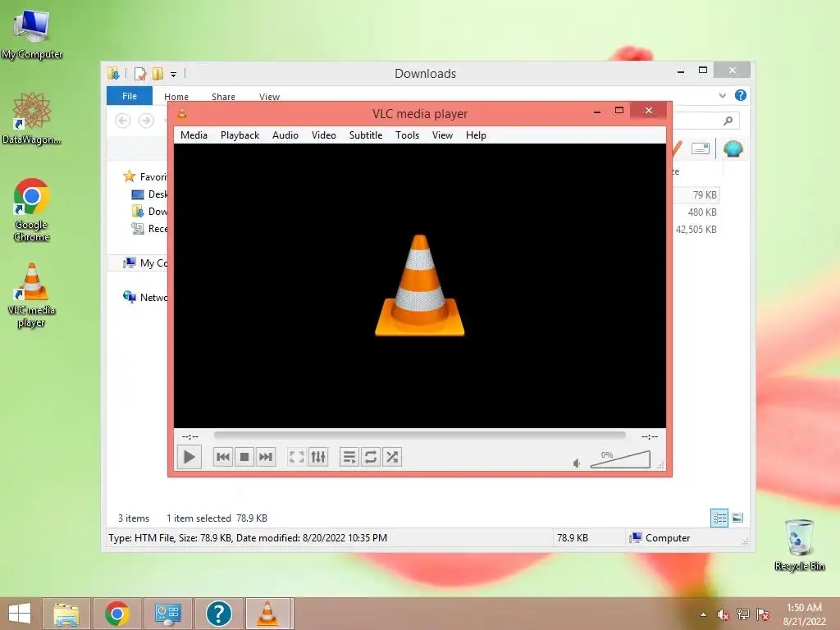Skip to previous media in VLC
840x630 pixels.
223,457
